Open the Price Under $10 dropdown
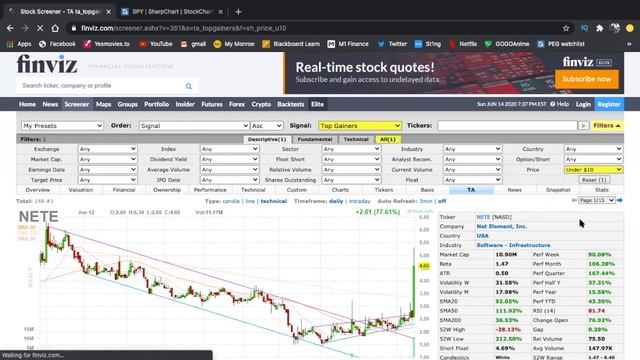This screenshot has width=640, height=360. (593, 169)
